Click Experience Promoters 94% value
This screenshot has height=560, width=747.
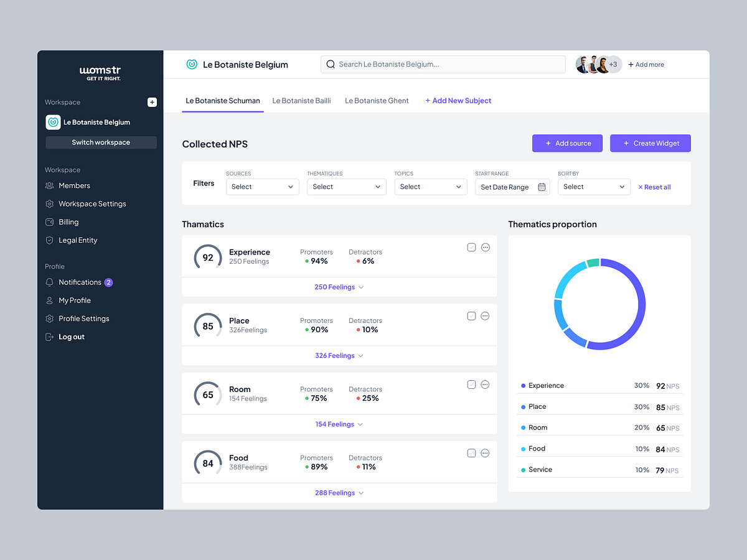[319, 261]
